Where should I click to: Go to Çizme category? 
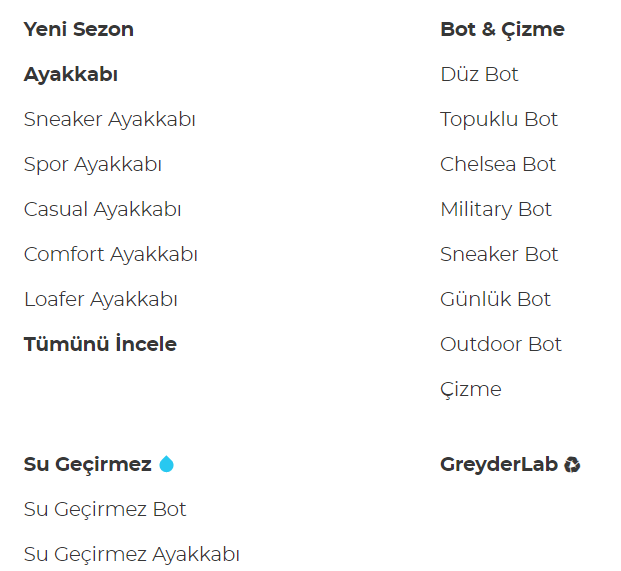click(x=470, y=389)
